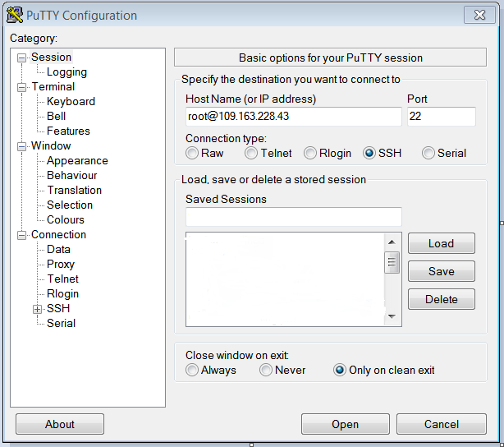This screenshot has width=504, height=447.
Task: Collapse the Connection tree node
Action: (x=21, y=235)
